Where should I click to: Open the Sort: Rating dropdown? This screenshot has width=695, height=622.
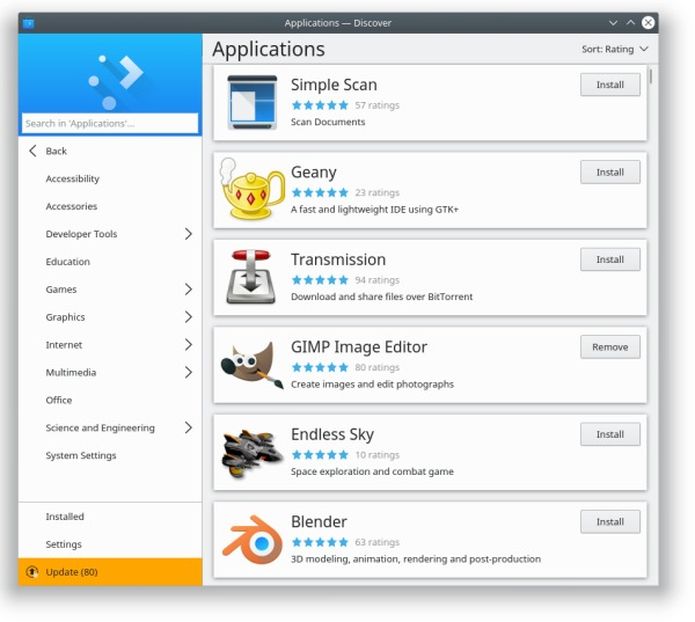coord(615,49)
